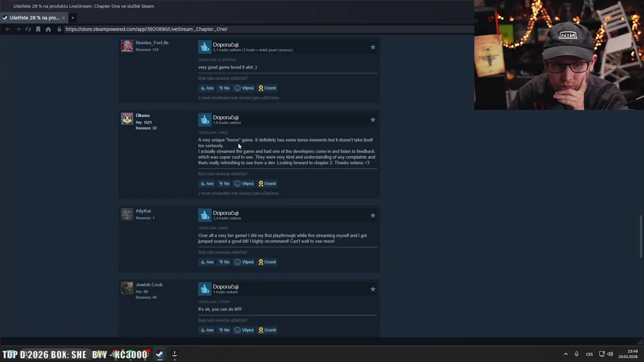
Task: Mark Jewish Cook review as Vtipná
Action: pos(244,330)
